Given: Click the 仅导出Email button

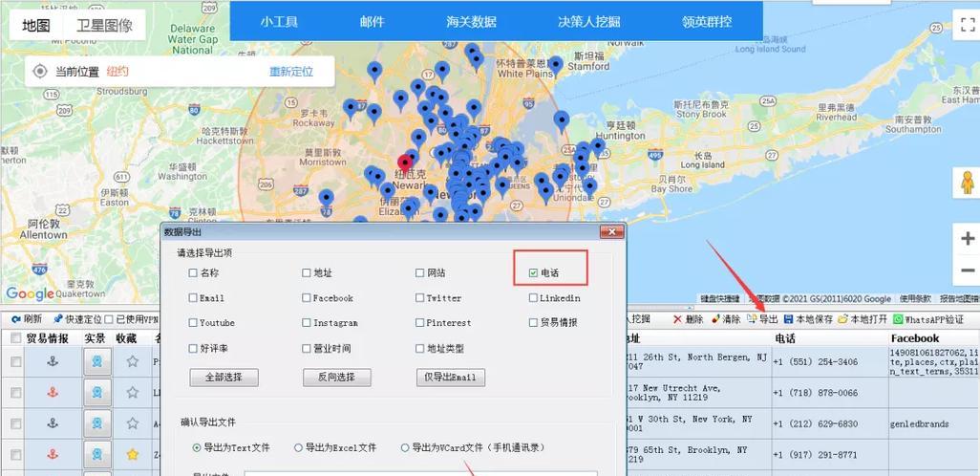Looking at the screenshot, I should [451, 378].
